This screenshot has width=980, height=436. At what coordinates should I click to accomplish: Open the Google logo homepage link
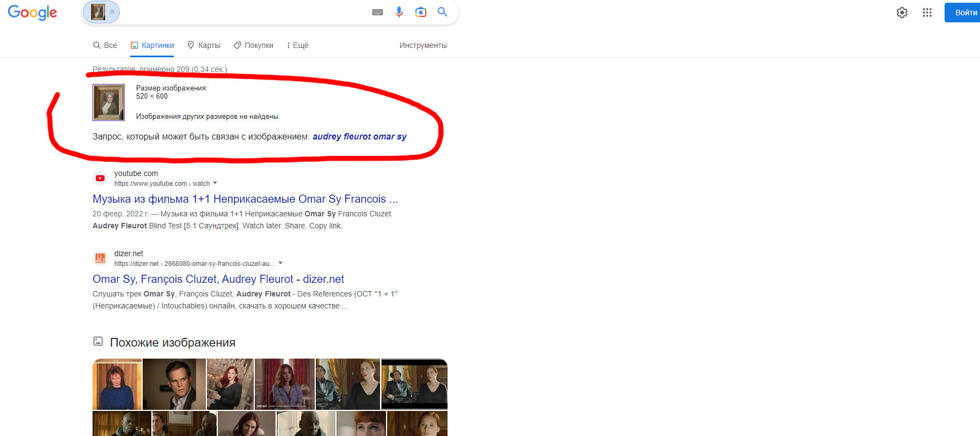(32, 13)
